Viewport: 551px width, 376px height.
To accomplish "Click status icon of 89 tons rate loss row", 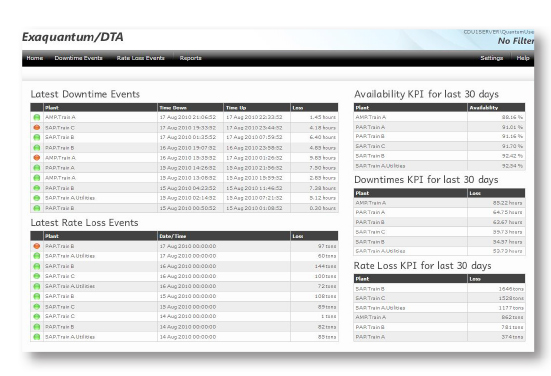I will coord(37,307).
